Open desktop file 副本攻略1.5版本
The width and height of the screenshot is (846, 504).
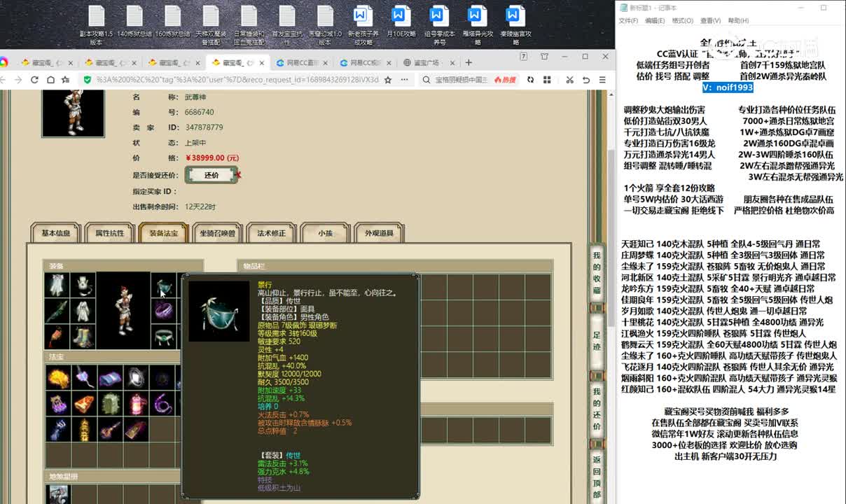coord(96,24)
